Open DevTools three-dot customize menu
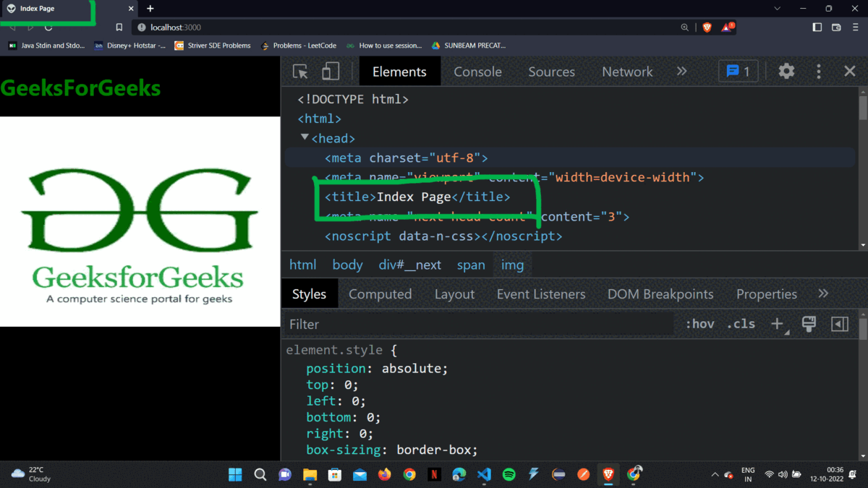The height and width of the screenshot is (488, 868). [x=818, y=71]
